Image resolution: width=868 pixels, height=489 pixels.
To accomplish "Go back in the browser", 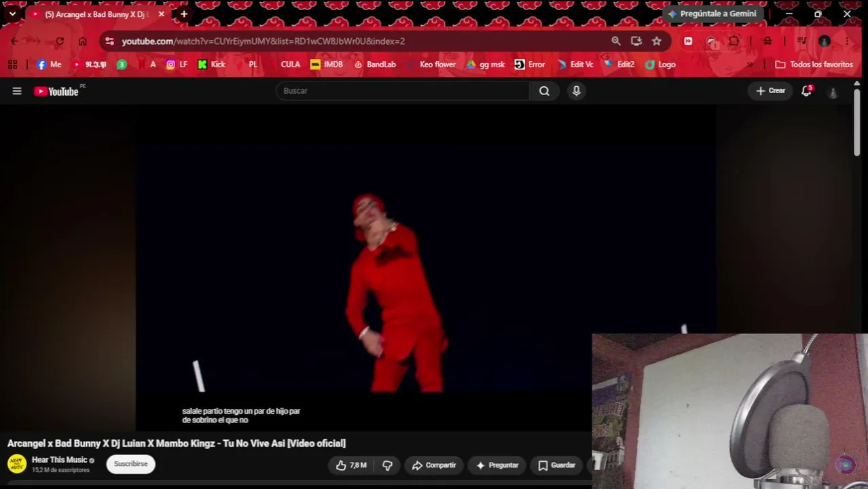I will tap(14, 41).
